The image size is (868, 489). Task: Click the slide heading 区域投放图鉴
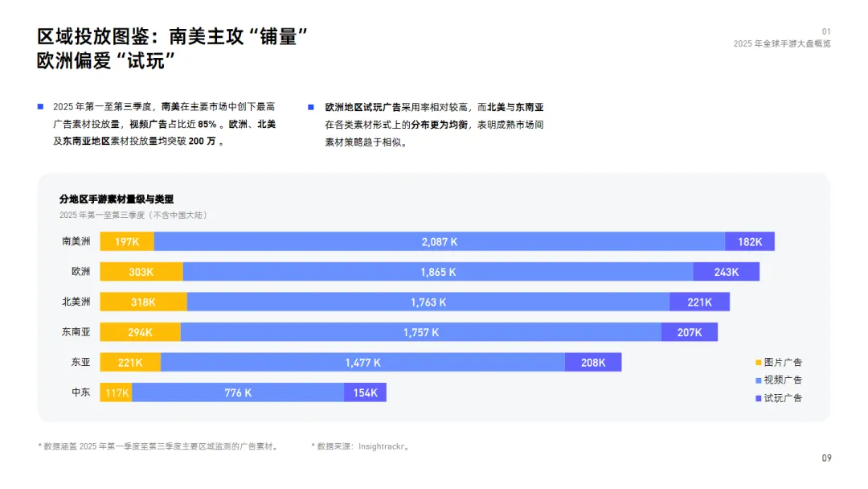pos(93,36)
